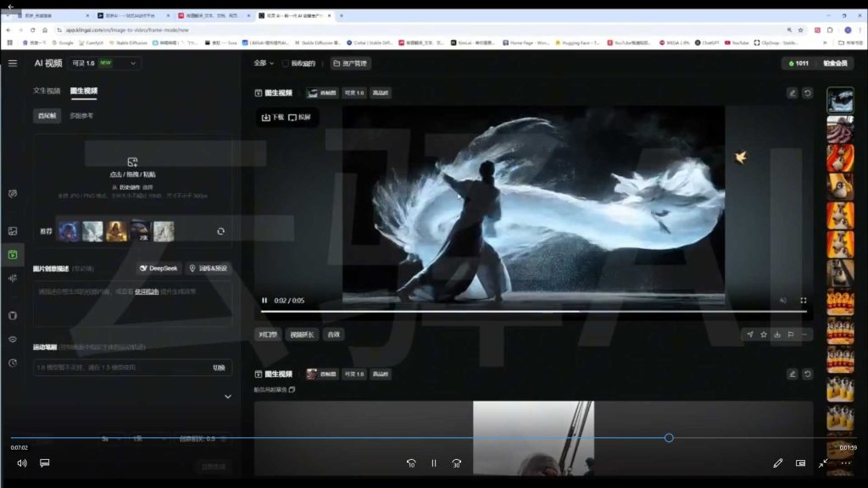Screen dimensions: 868x488
Task: Mute audio in the video player
Action: 785,298
